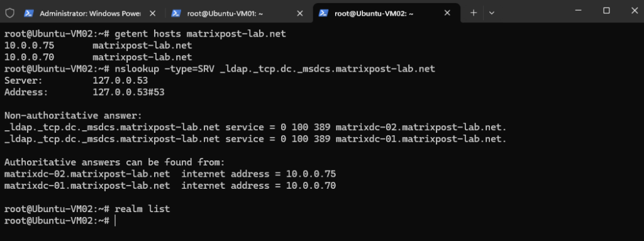Expand the new tab profiles dropdown chevron

point(492,13)
